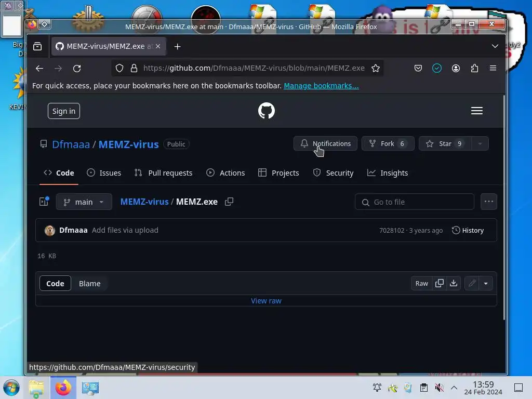Copy the file path MEMZ.exe
The image size is (532, 399).
tap(229, 202)
